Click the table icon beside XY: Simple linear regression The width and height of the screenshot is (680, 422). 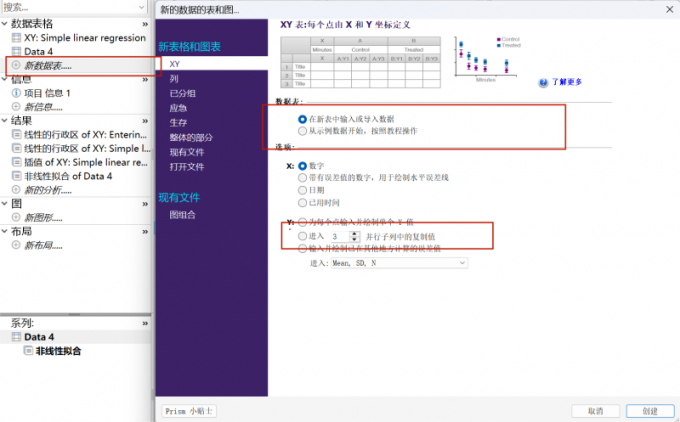click(16, 38)
